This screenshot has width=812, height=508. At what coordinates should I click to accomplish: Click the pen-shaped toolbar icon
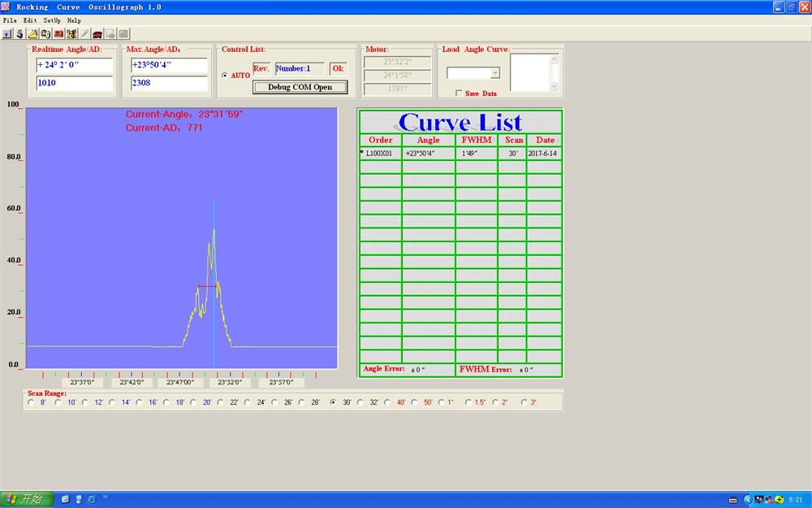pos(84,33)
